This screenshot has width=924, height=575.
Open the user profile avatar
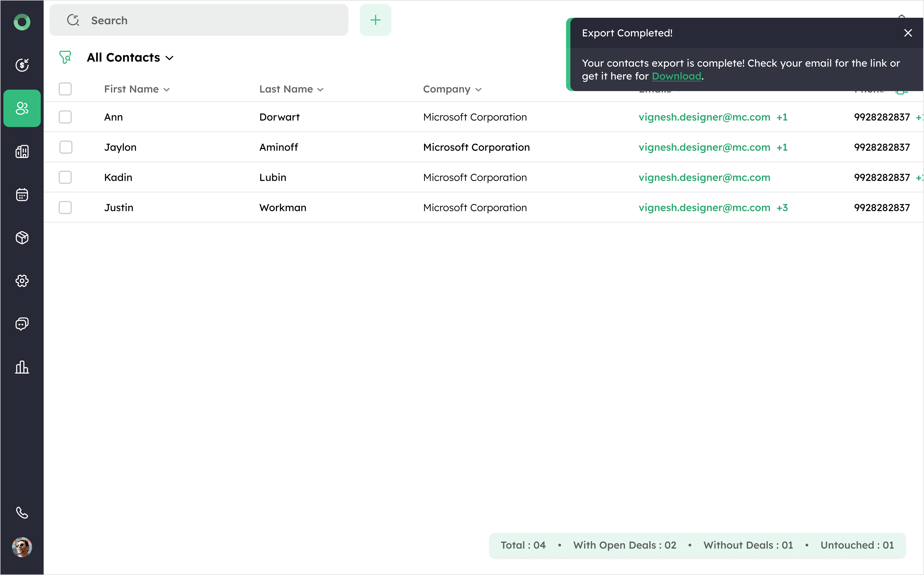(22, 547)
